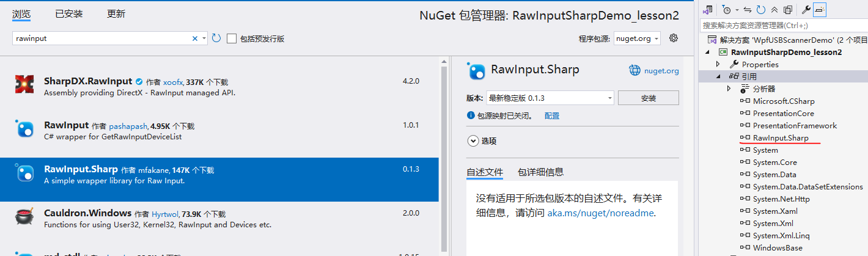Open the nuget.org link in details
868x256 pixels.
point(661,71)
